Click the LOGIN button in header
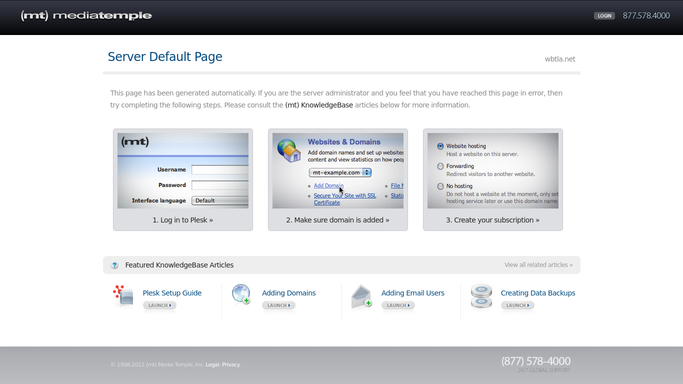The width and height of the screenshot is (683, 384). click(604, 16)
